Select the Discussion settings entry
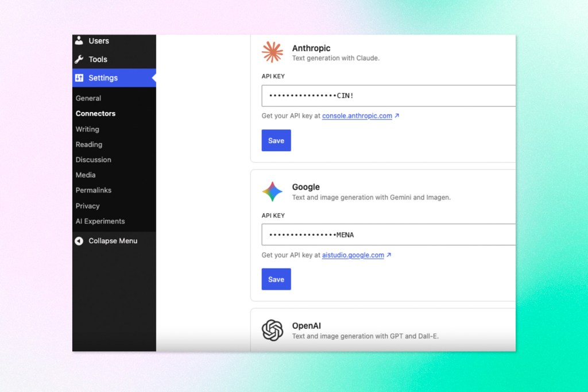588x392 pixels. click(93, 160)
